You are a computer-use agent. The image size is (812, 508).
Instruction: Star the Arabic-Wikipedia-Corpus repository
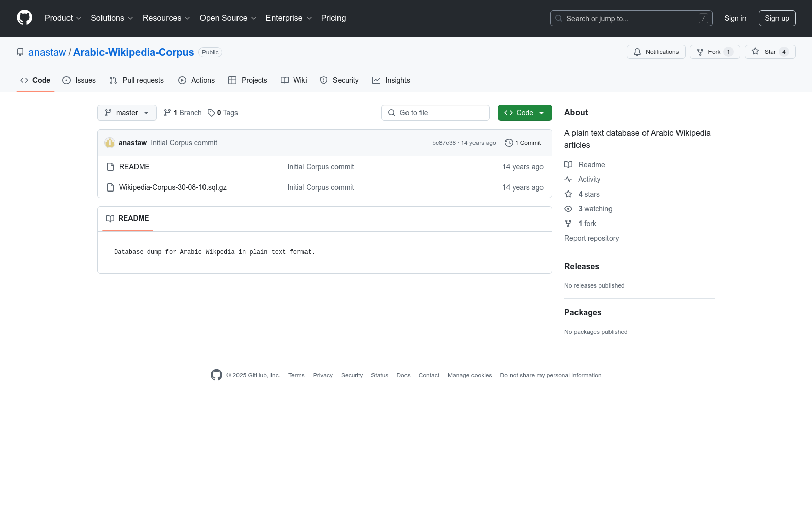click(x=770, y=52)
